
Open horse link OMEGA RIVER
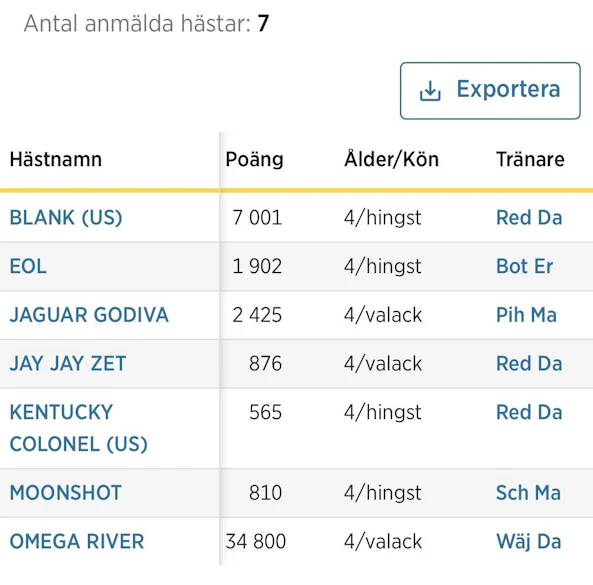tap(77, 542)
